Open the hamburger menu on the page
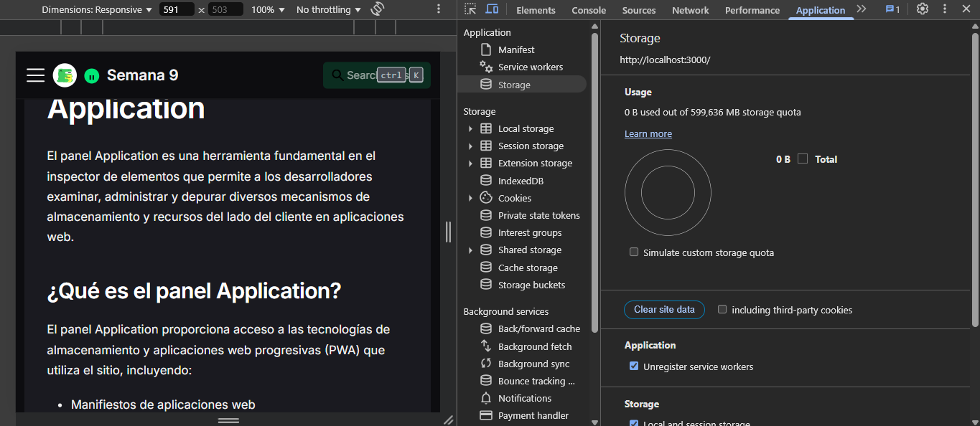980x426 pixels. (x=36, y=75)
